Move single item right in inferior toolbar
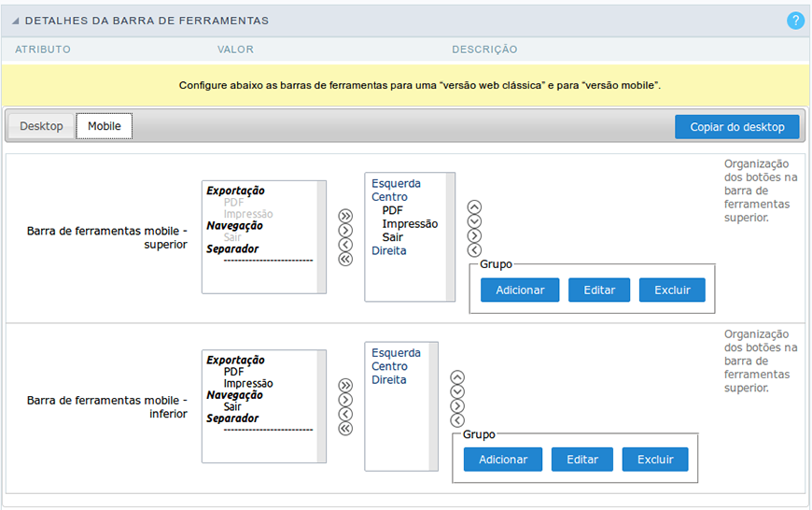Viewport: 812px width, 510px height. (x=345, y=400)
